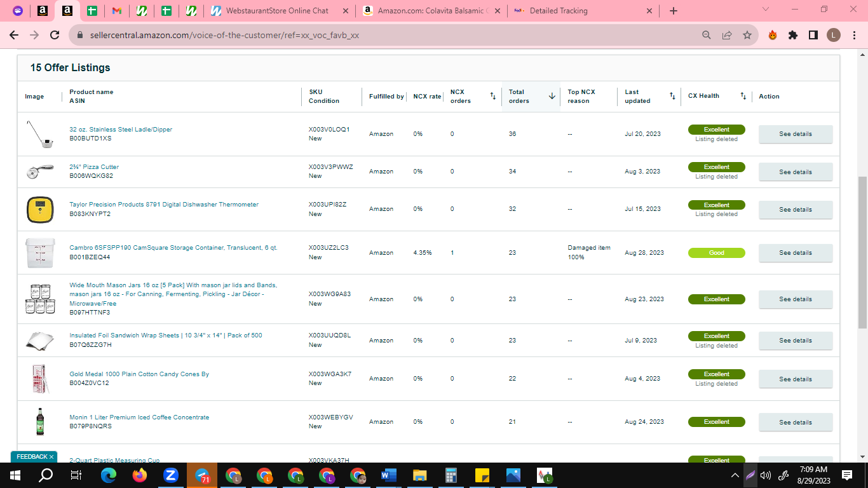868x488 pixels.
Task: Close the Detailed Tracking tab
Action: coord(649,11)
